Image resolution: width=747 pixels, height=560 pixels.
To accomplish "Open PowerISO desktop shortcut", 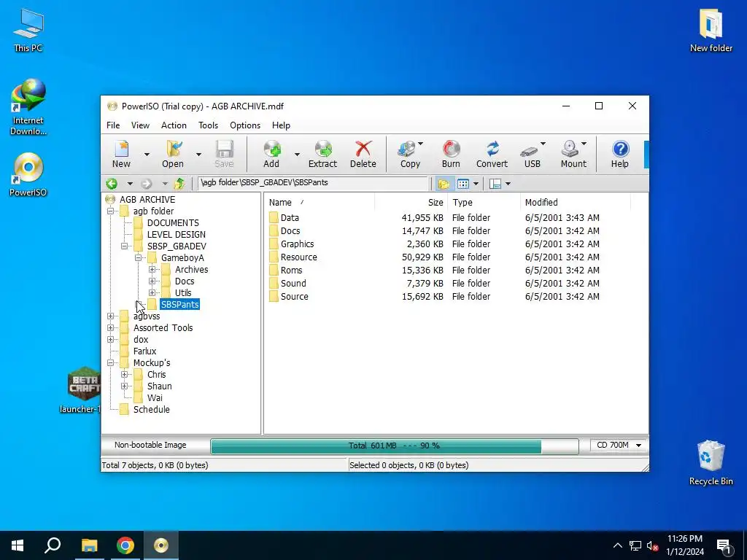I will pos(28,175).
